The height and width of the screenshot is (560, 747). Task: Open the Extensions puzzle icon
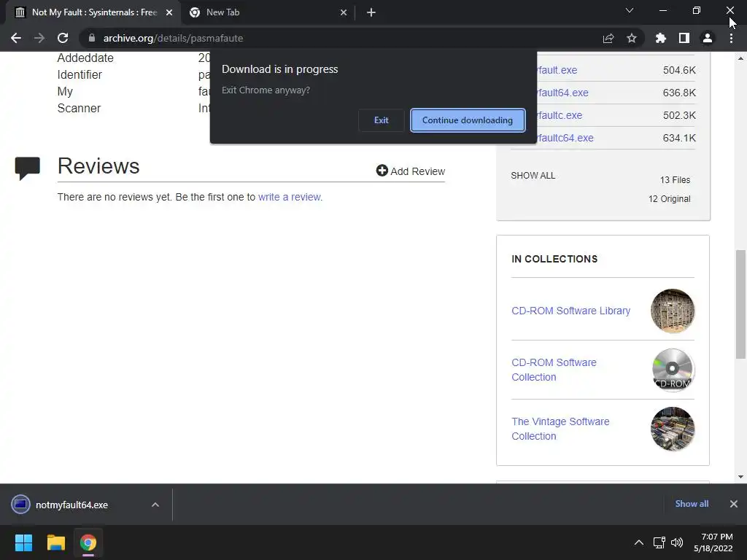[x=660, y=38]
